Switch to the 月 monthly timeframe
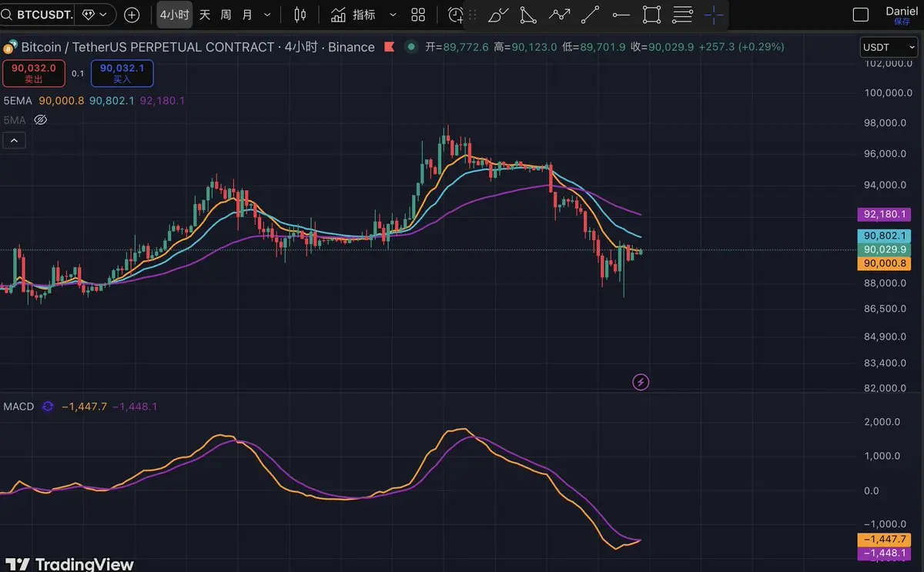The height and width of the screenshot is (572, 924). (246, 15)
